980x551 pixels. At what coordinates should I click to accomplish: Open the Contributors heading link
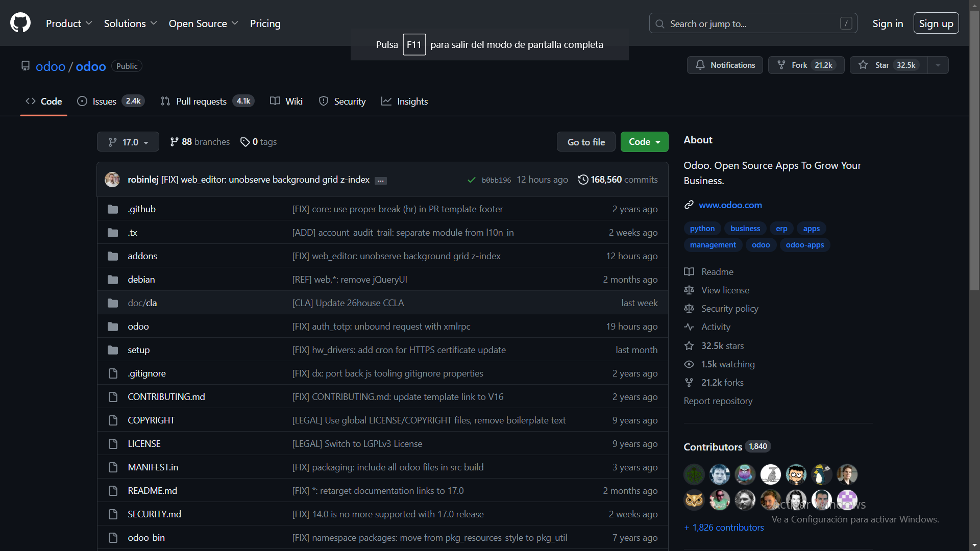(713, 447)
